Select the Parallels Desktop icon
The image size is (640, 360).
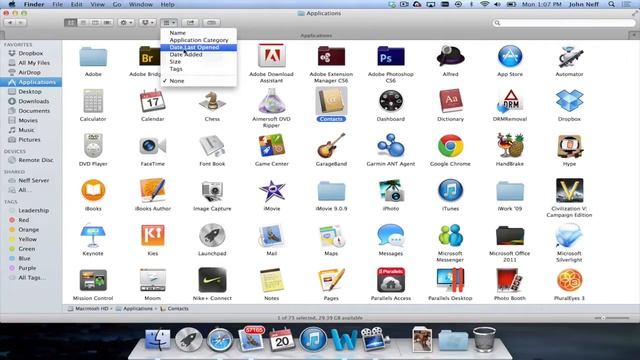click(x=450, y=280)
